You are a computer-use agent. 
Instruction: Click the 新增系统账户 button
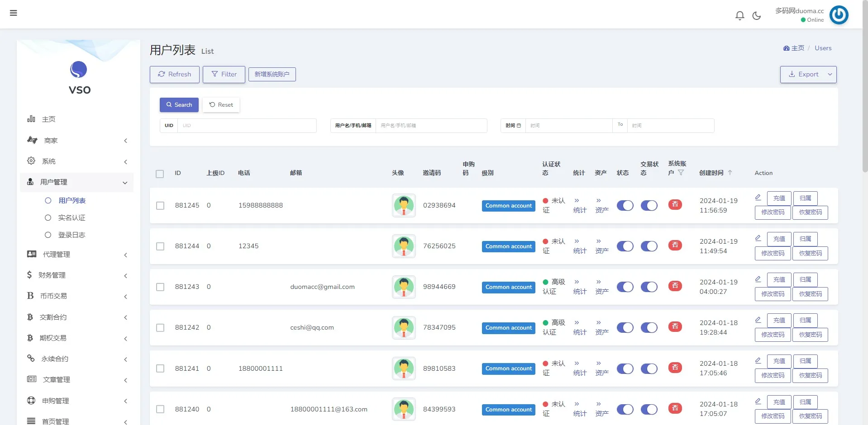pyautogui.click(x=272, y=75)
